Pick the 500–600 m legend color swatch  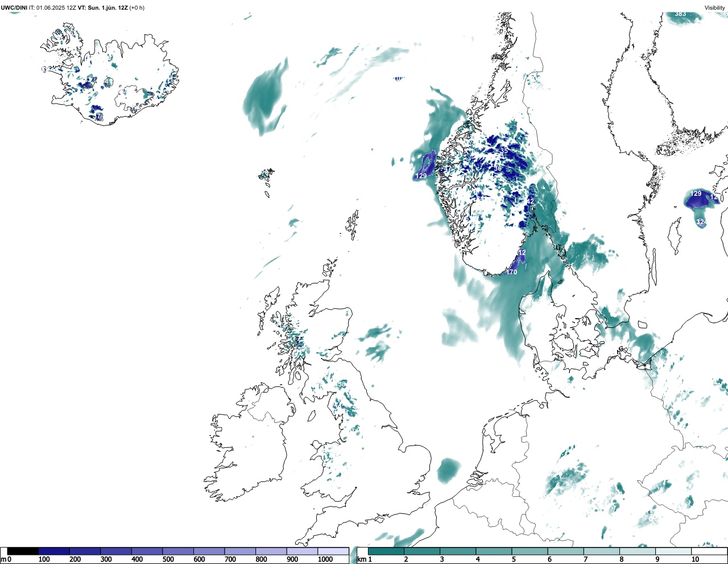click(178, 551)
